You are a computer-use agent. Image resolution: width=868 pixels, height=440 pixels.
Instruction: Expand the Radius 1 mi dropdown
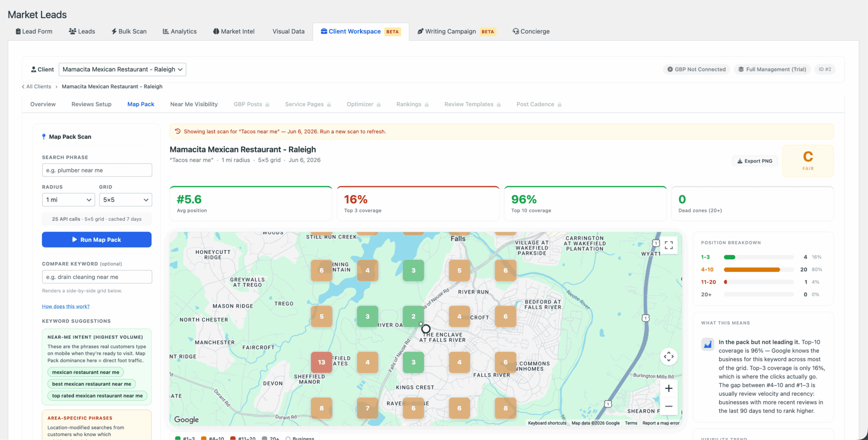click(x=68, y=200)
